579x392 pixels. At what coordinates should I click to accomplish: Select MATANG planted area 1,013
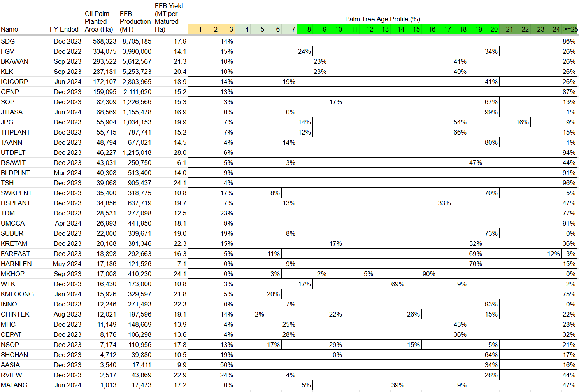click(100, 385)
